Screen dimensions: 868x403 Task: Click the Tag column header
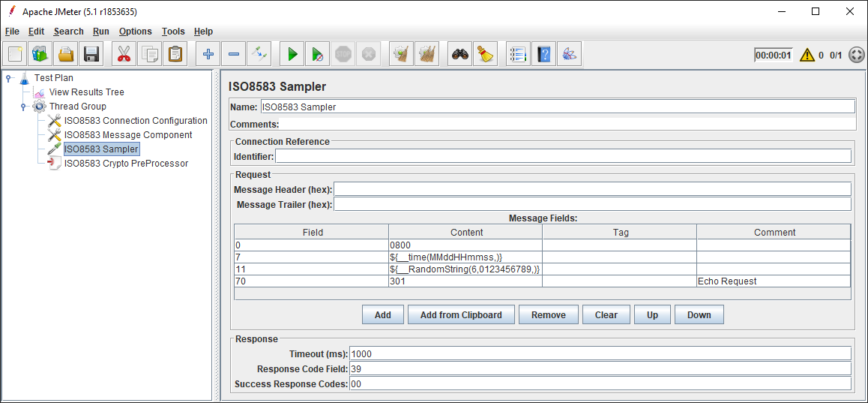(619, 232)
